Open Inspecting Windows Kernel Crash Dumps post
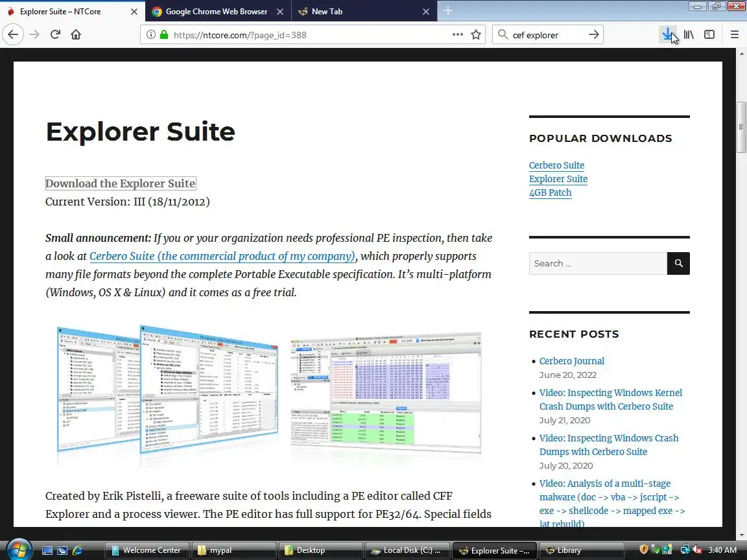Viewport: 747px width, 560px height. point(611,399)
